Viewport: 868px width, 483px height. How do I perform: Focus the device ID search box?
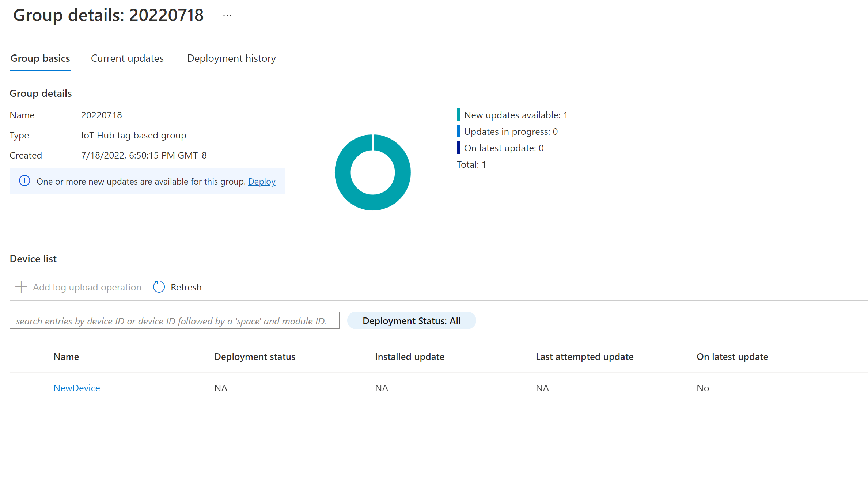[174, 321]
